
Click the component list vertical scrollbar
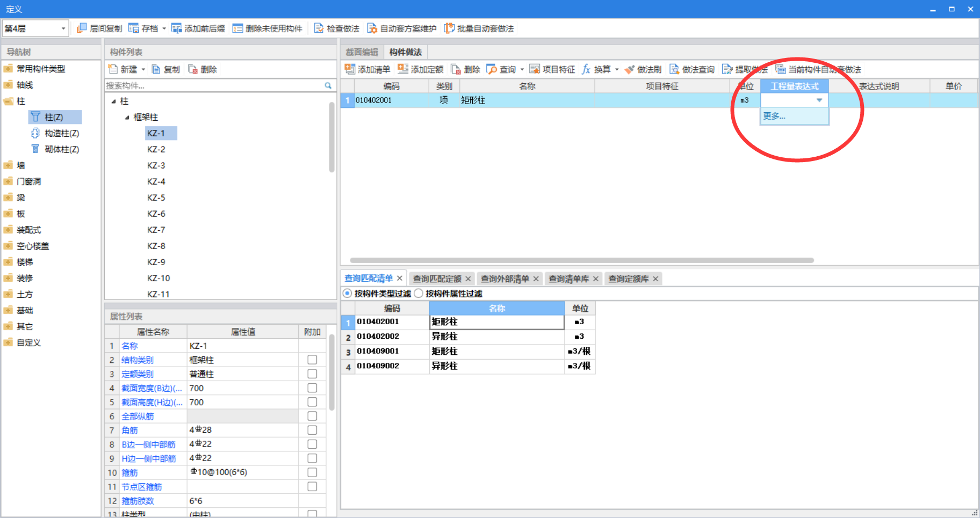click(332, 137)
